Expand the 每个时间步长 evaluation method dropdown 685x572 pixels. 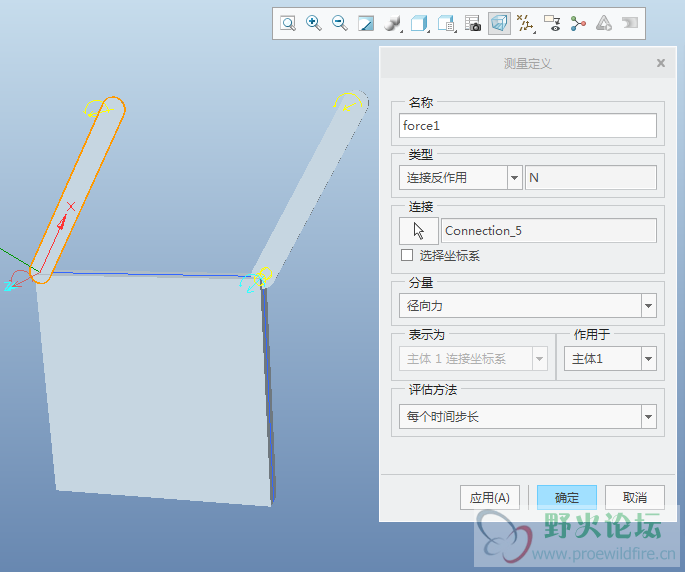point(649,416)
